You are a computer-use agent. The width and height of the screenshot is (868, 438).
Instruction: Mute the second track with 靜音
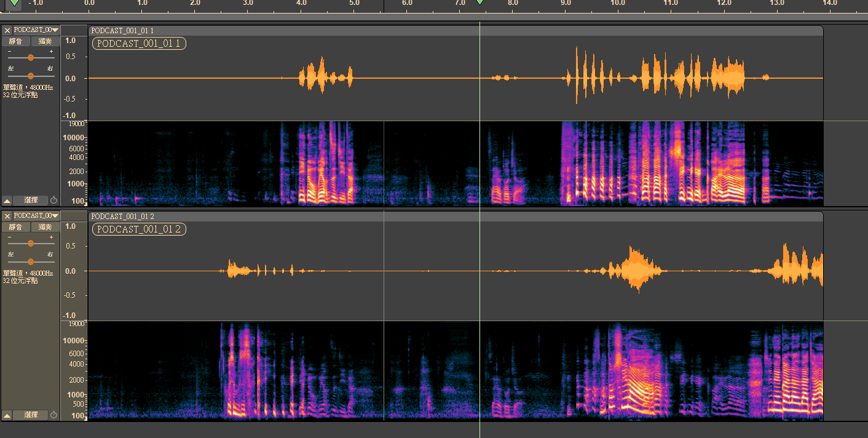pyautogui.click(x=15, y=227)
